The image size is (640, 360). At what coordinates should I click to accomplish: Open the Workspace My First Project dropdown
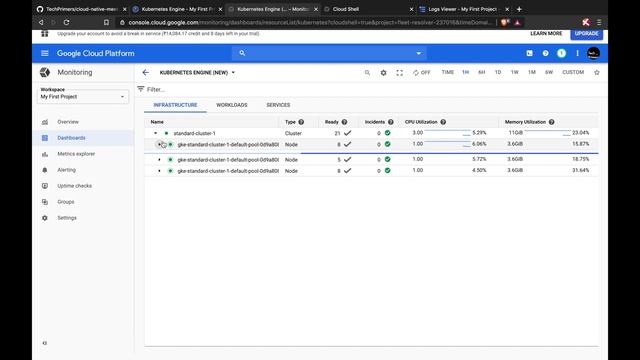[83, 97]
